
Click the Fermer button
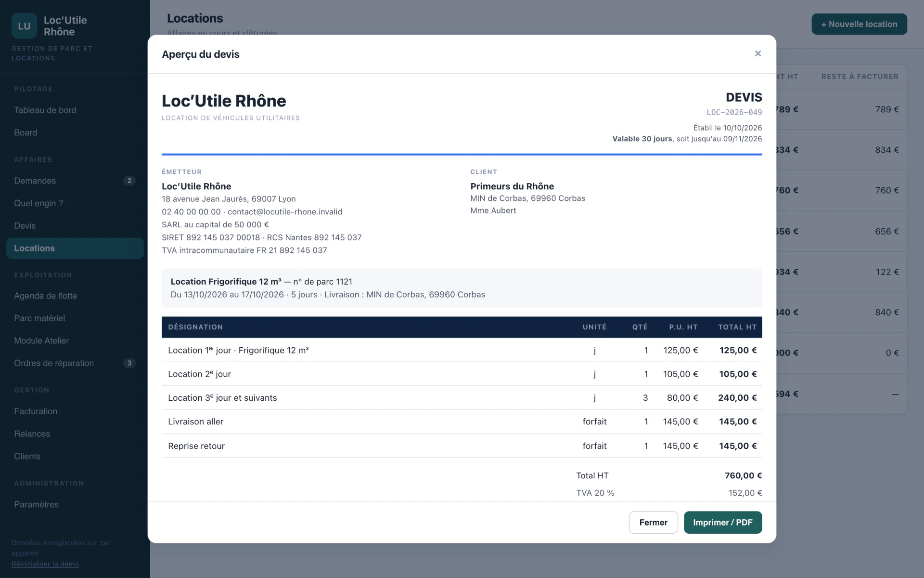[x=653, y=522]
